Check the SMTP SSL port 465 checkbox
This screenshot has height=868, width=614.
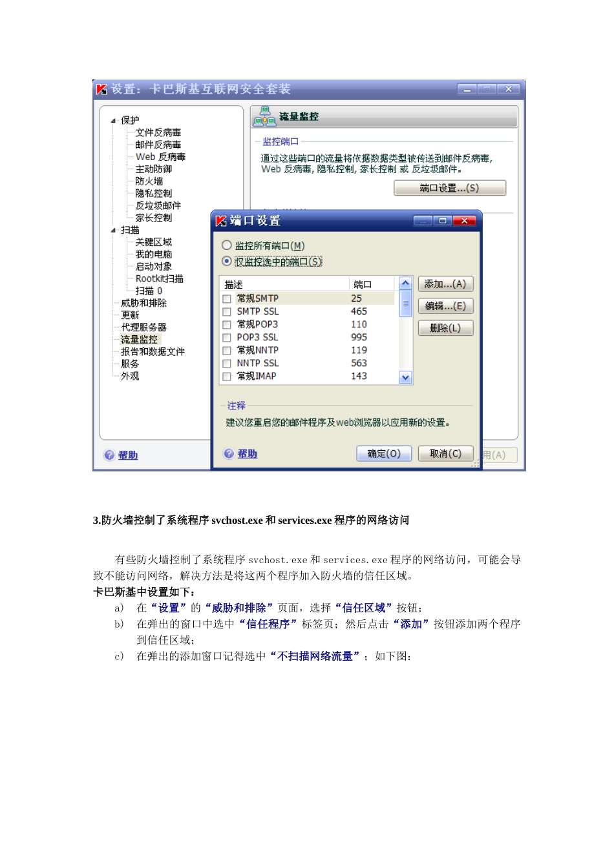point(227,312)
